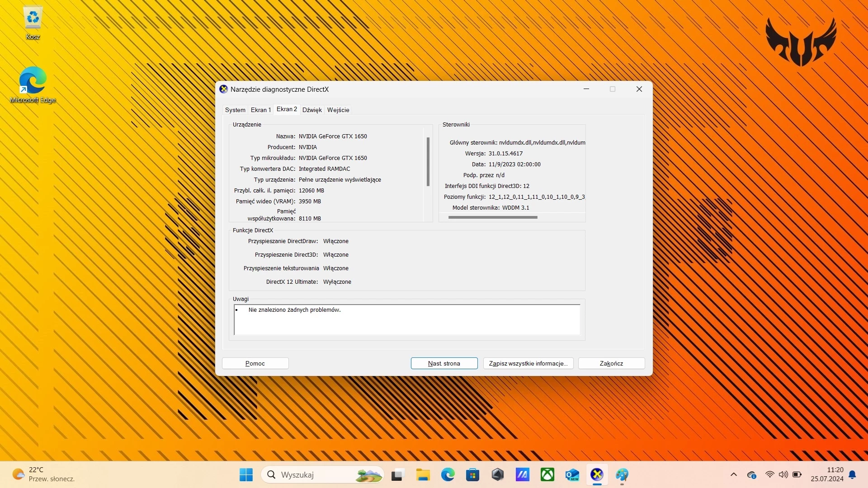Open the notification bell in system tray

(852, 474)
